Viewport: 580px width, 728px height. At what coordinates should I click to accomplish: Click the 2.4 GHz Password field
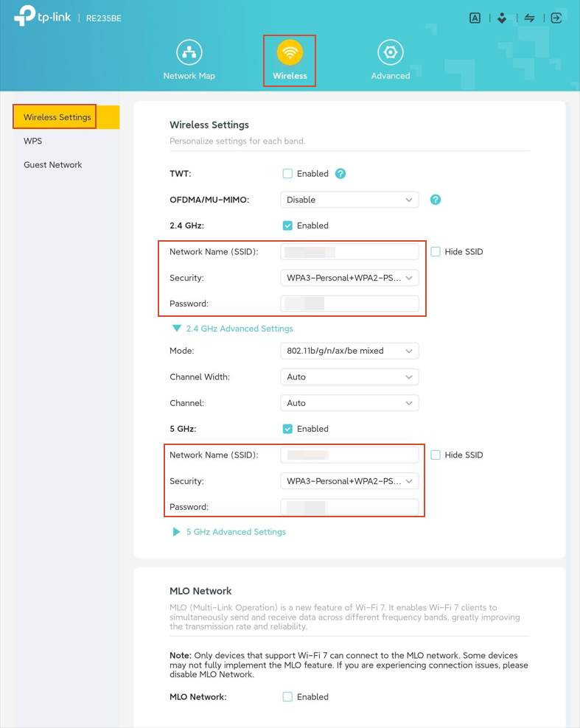[349, 304]
